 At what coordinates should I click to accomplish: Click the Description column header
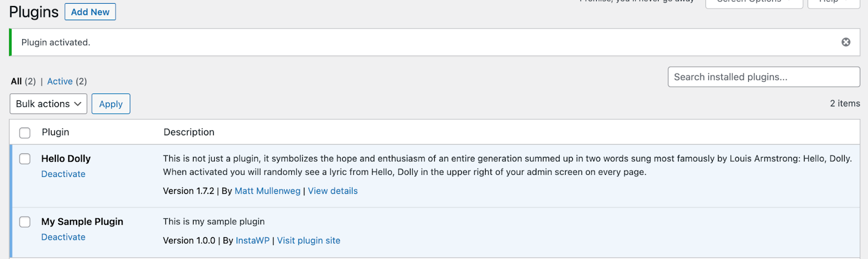[x=189, y=132]
